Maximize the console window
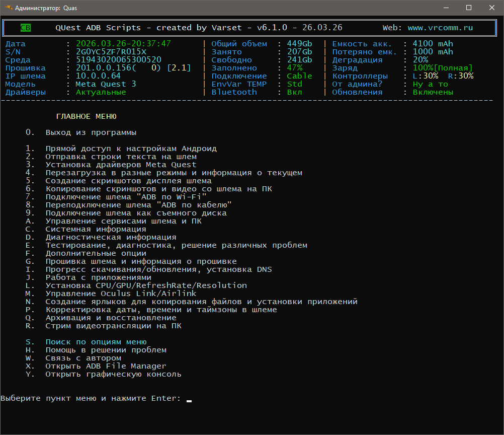The height and width of the screenshot is (435, 504). (x=469, y=8)
